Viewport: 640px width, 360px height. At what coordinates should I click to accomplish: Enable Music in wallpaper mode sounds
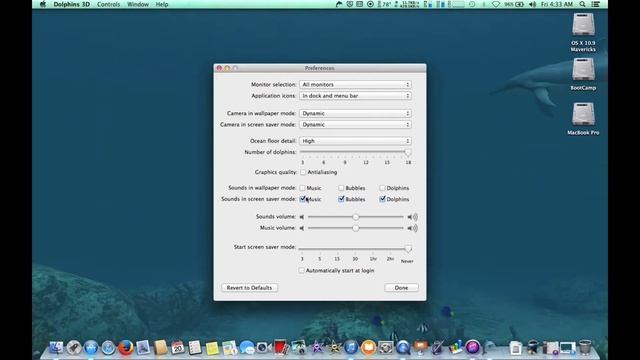pyautogui.click(x=302, y=188)
